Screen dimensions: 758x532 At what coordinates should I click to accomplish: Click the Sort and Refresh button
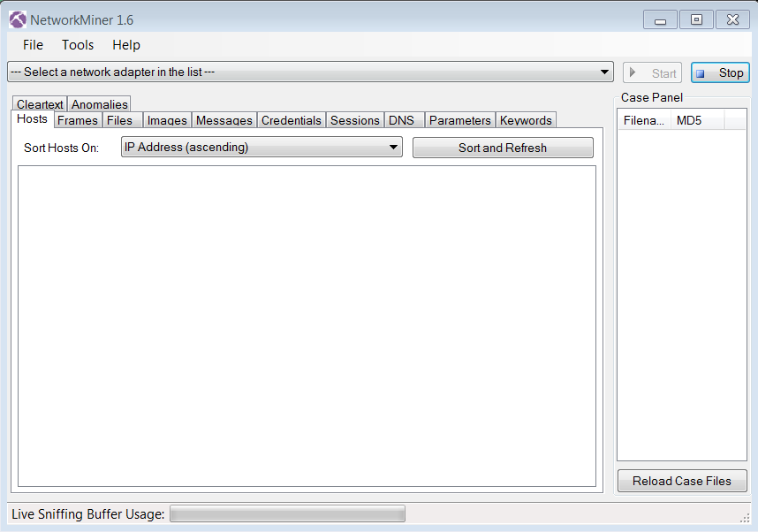503,148
